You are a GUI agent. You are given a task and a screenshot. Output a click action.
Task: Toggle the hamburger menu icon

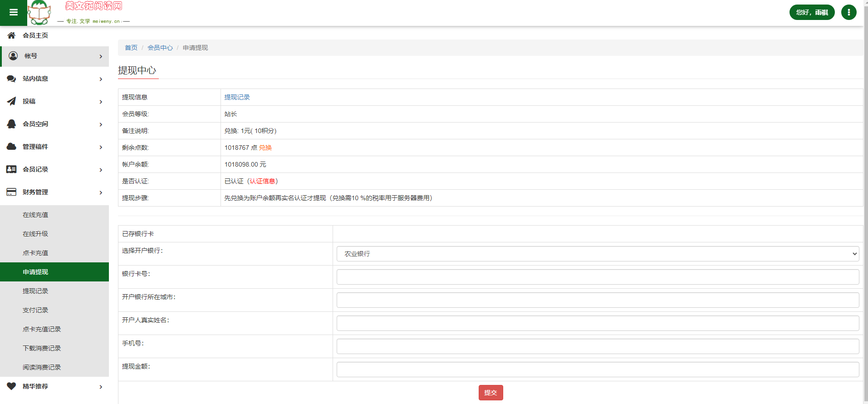point(14,13)
